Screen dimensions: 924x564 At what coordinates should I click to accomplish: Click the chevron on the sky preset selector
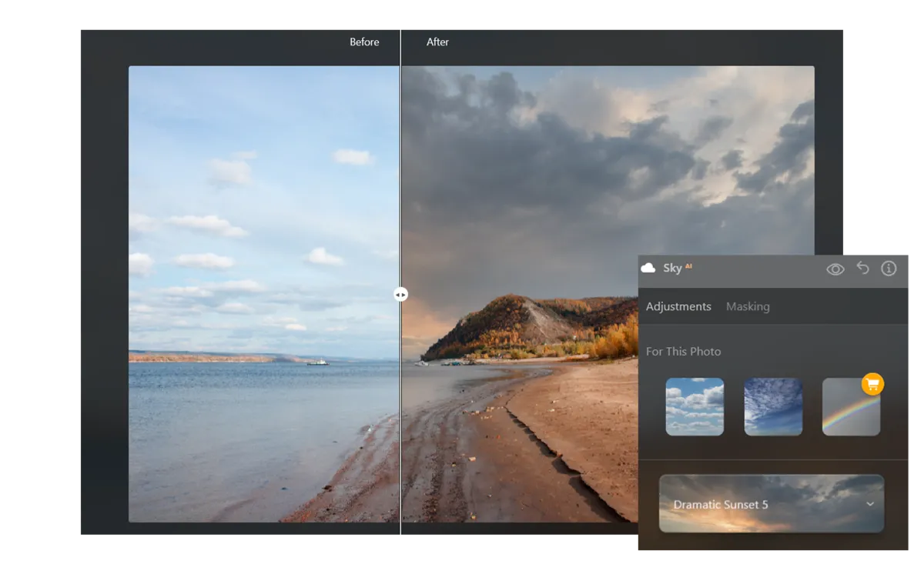(869, 504)
